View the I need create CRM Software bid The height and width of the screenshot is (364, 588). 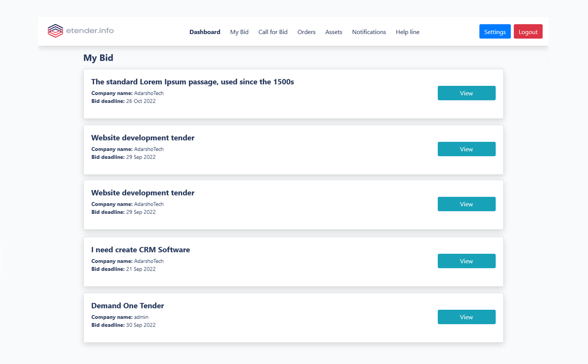point(467,261)
